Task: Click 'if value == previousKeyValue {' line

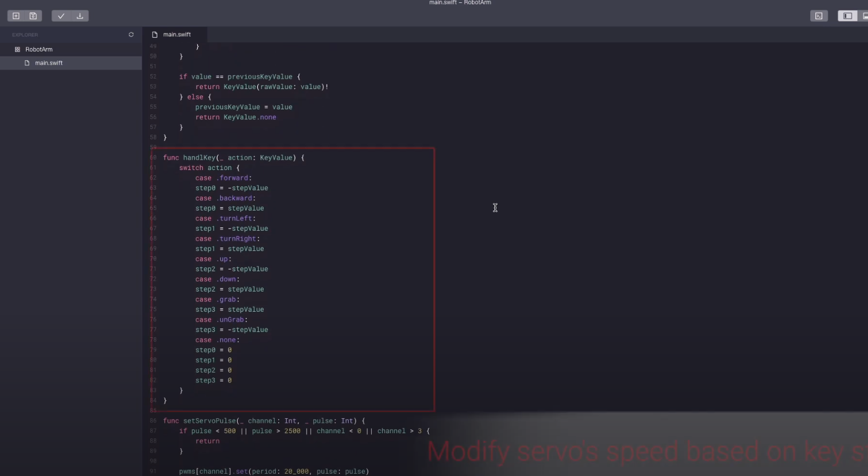Action: point(240,76)
